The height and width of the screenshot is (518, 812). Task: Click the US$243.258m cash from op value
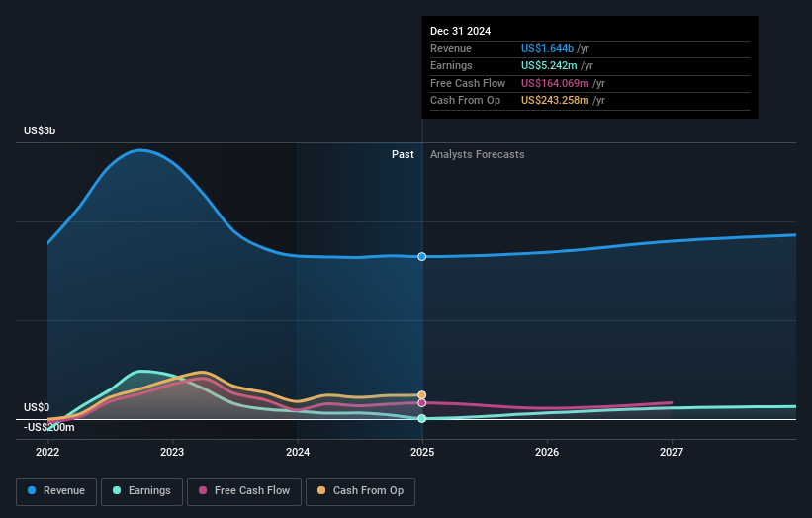[555, 101]
